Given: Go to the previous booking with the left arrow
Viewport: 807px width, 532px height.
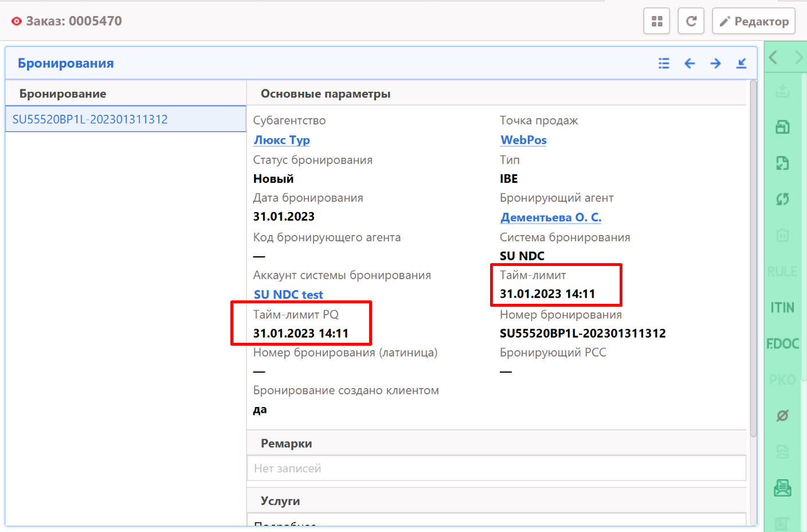Looking at the screenshot, I should [x=690, y=63].
